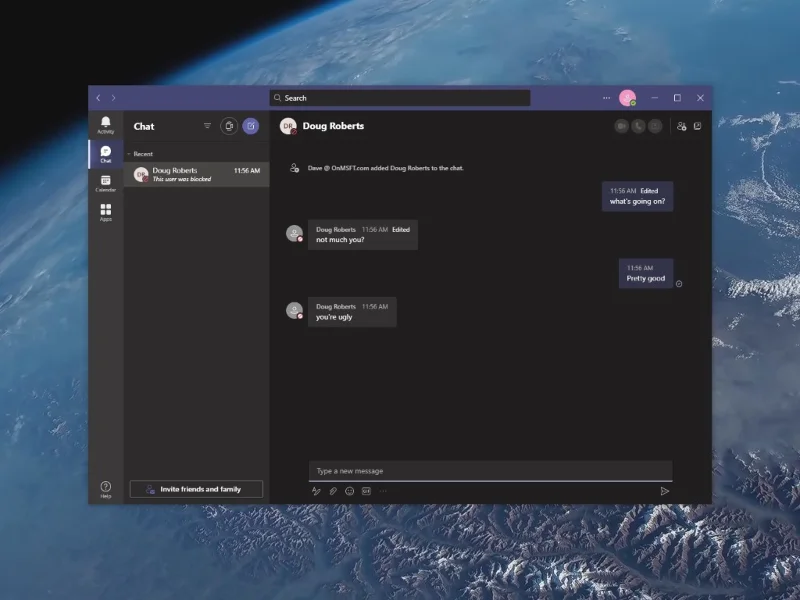Open the pop-out chat icon

[x=696, y=127]
